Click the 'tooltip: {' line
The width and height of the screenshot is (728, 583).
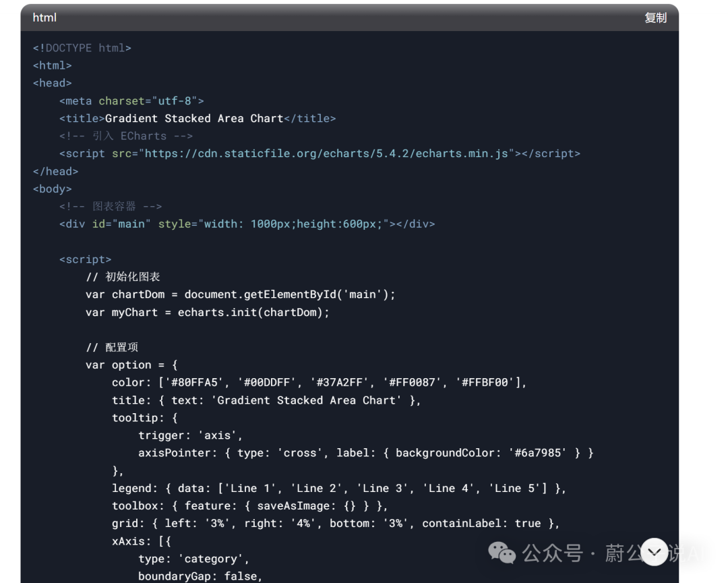145,418
